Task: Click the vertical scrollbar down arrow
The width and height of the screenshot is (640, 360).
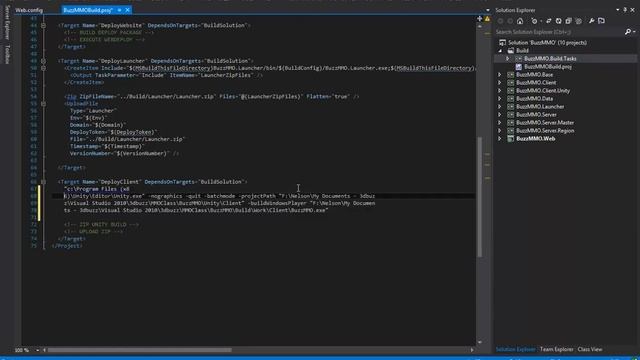Action: 480,342
